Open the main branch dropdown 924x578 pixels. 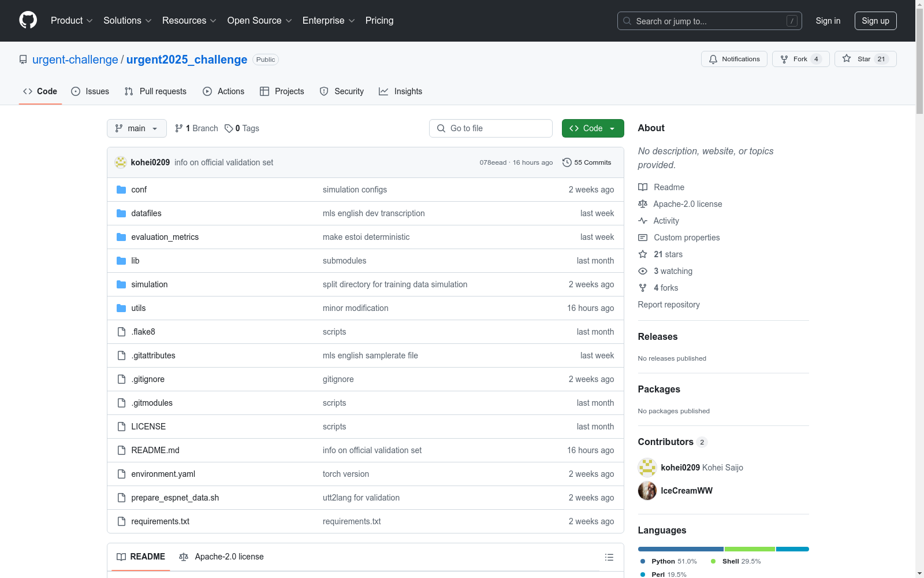click(137, 128)
